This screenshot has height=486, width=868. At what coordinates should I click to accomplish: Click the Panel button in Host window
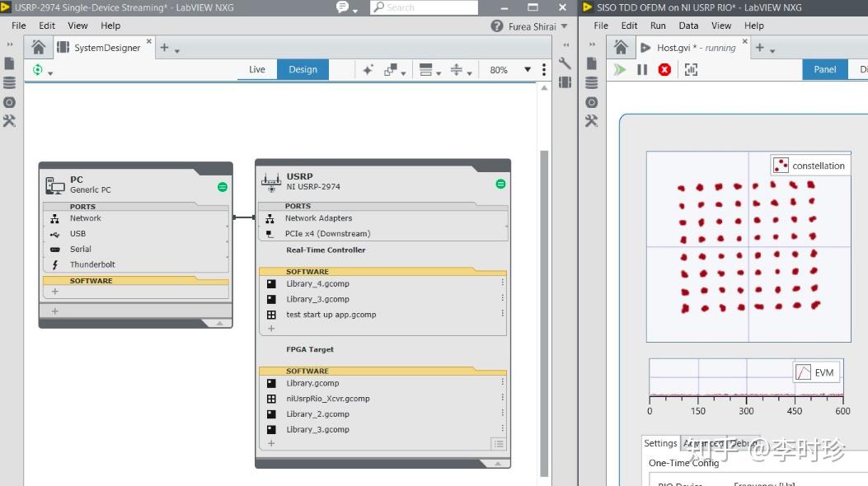pos(825,69)
